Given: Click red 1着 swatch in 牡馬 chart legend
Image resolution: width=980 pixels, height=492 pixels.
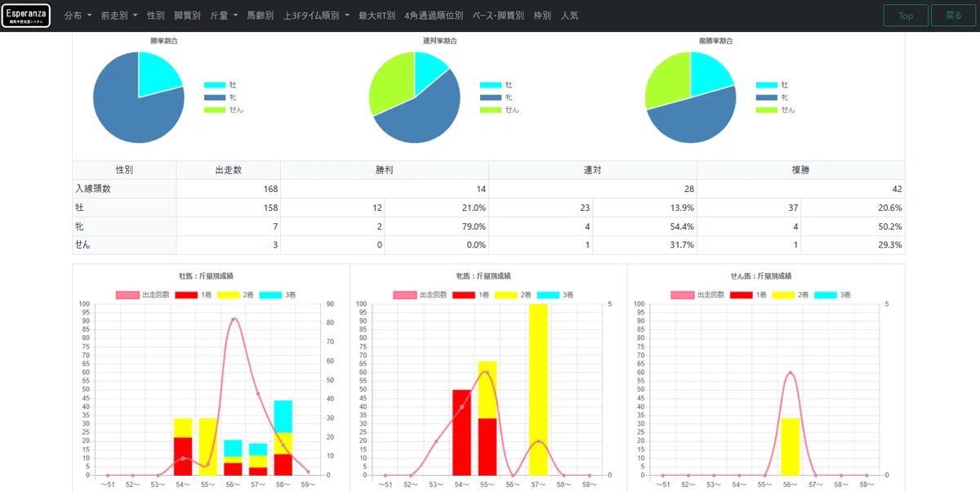Looking at the screenshot, I should pos(185,295).
